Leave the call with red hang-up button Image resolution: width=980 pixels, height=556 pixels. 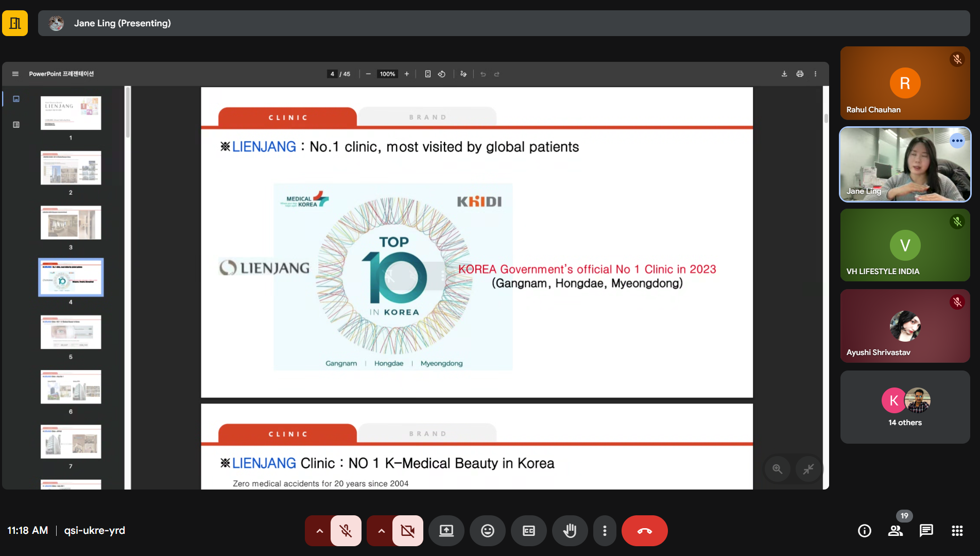(x=644, y=530)
